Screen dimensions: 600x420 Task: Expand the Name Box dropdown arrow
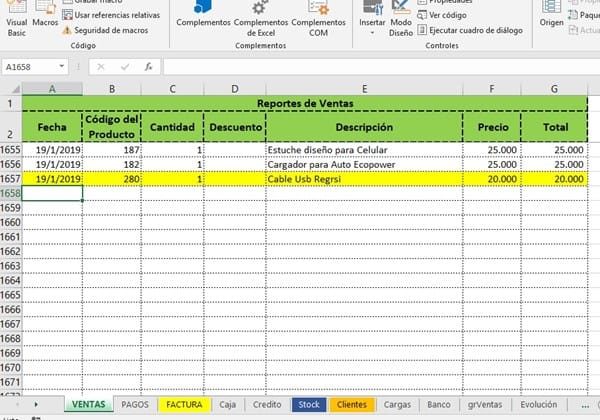tap(62, 67)
